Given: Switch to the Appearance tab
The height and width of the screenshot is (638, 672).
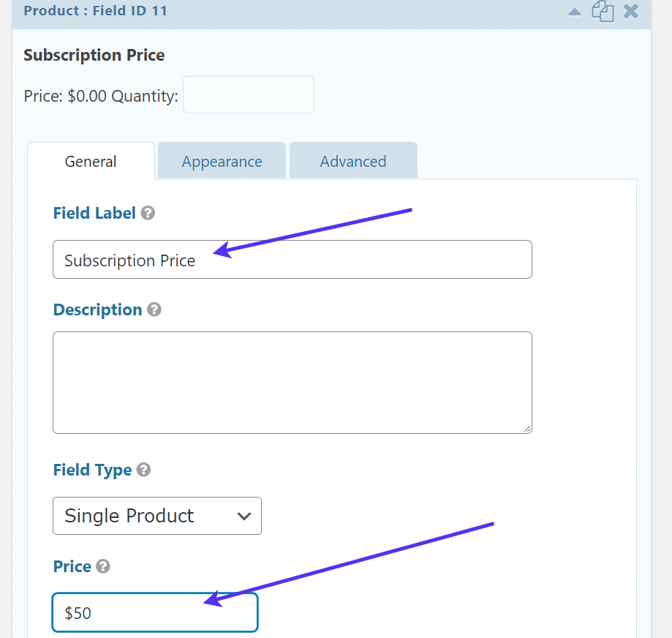Looking at the screenshot, I should pyautogui.click(x=222, y=162).
